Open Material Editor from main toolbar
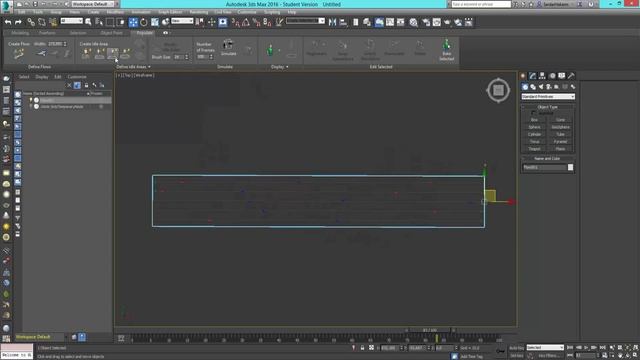This screenshot has height=360, width=640. tap(413, 22)
